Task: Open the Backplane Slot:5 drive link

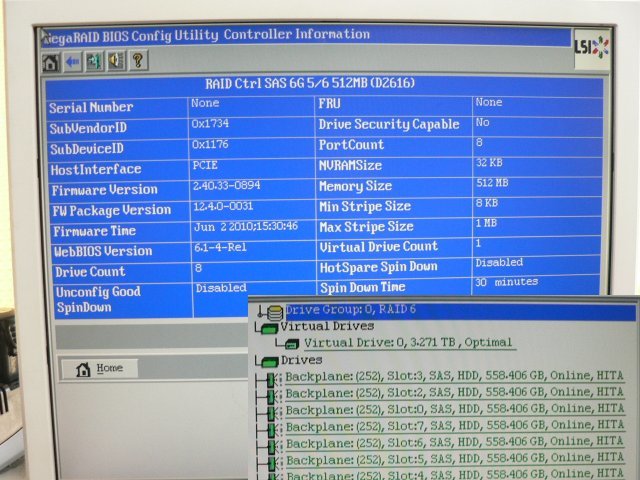Action: point(455,459)
